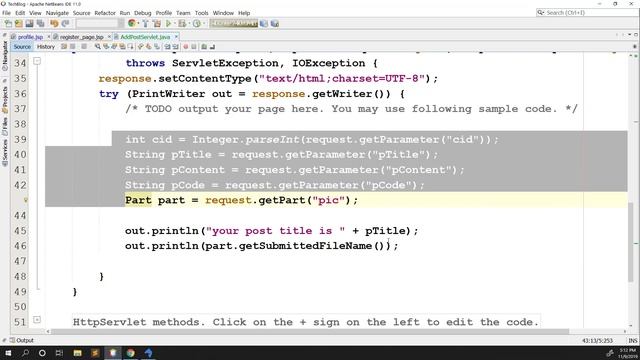Open the Debug Project dropdown arrow
This screenshot has width=640, height=360.
pyautogui.click(x=189, y=24)
